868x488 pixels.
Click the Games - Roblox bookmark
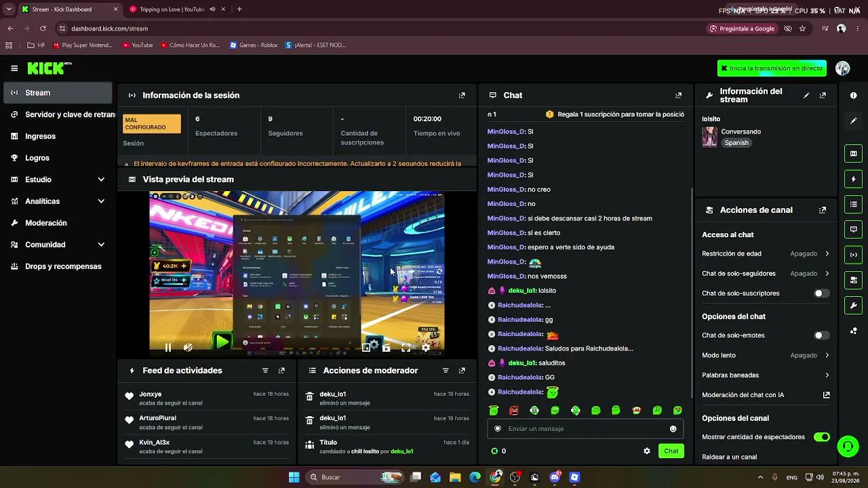(254, 45)
